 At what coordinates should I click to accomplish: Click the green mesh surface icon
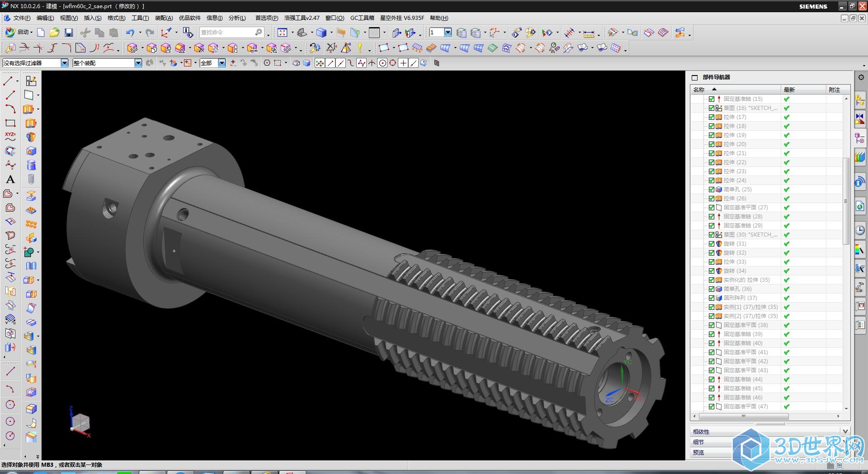pos(493,48)
